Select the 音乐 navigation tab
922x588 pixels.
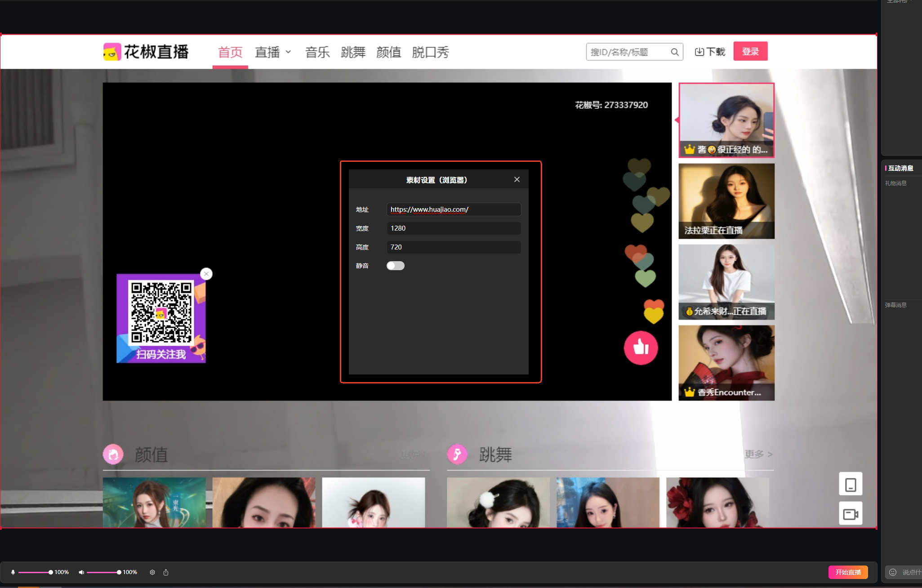pyautogui.click(x=317, y=52)
